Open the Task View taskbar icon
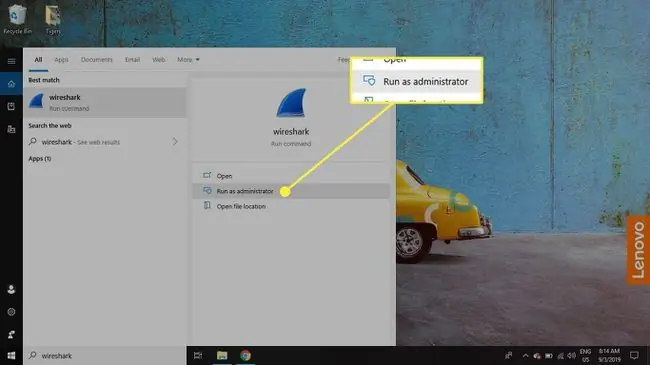The image size is (650, 365). tap(198, 355)
